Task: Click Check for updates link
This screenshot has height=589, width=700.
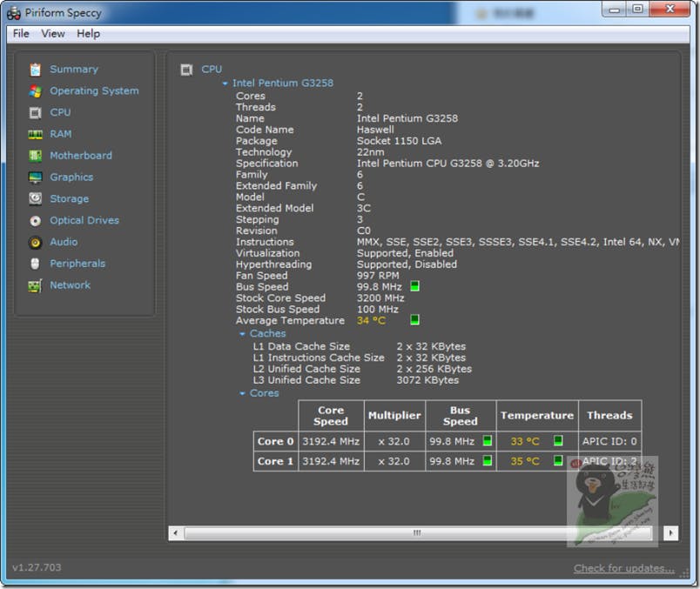Action: (624, 568)
